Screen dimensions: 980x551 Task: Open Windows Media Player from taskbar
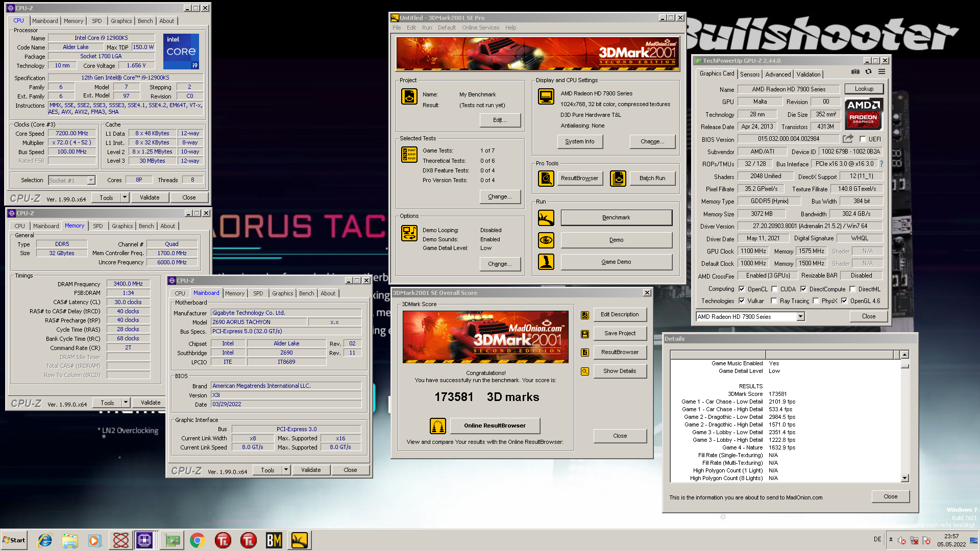pos(94,540)
